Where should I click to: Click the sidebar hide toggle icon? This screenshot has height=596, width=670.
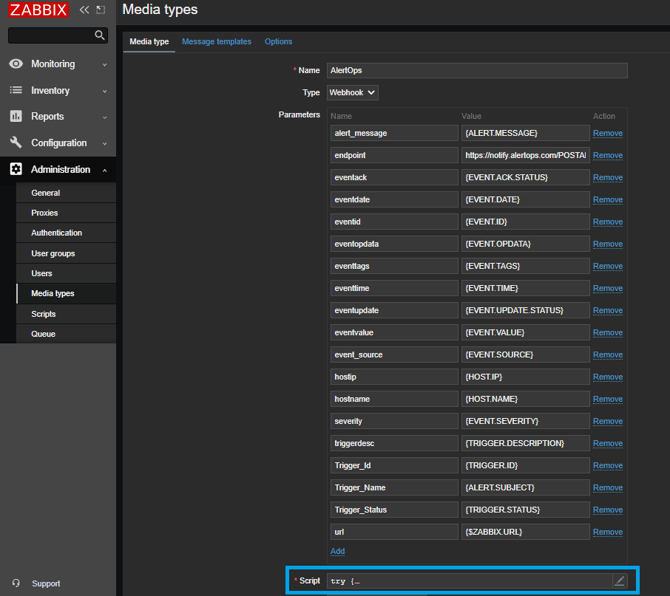point(100,10)
